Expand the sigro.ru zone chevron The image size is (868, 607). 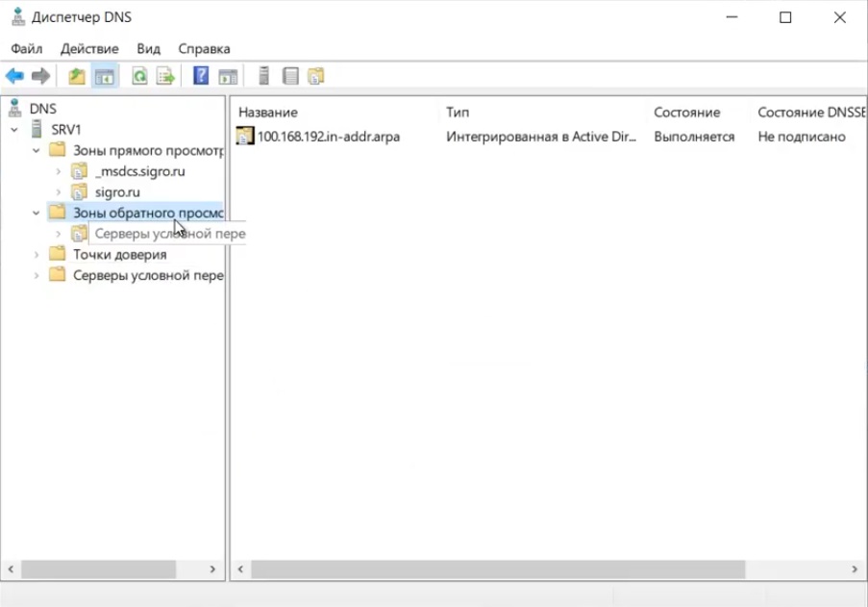[59, 192]
